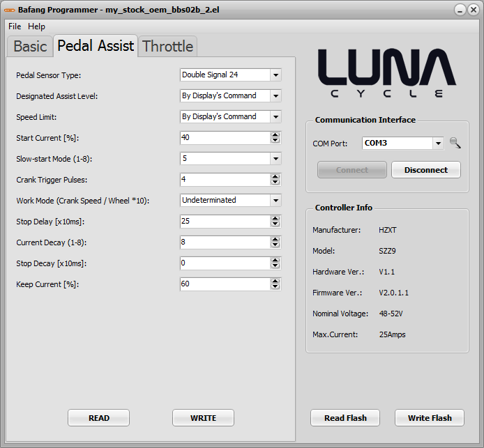
Task: Increase Start Current value with up arrow
Action: (x=275, y=134)
